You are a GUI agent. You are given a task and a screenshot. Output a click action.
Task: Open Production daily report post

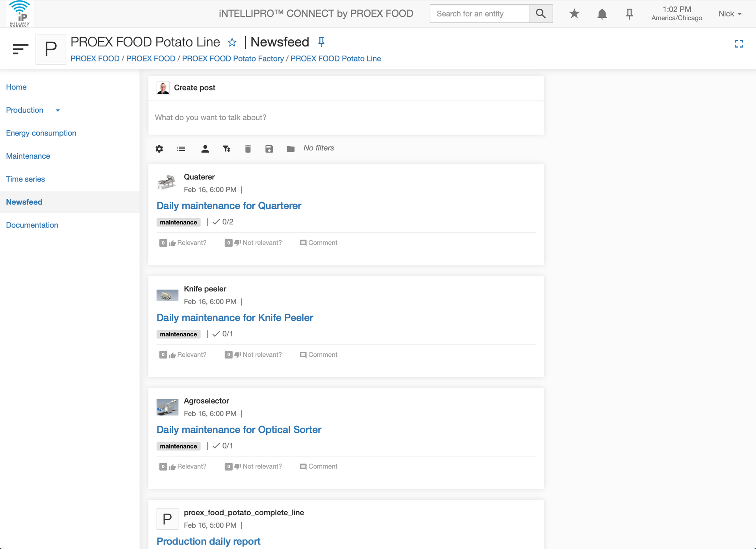click(208, 541)
